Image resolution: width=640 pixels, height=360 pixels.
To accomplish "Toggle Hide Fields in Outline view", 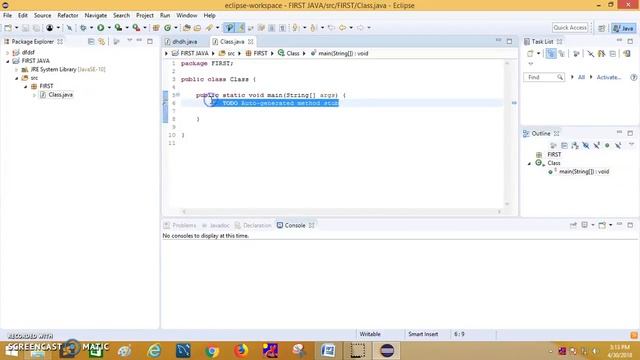I will pyautogui.click(x=586, y=145).
